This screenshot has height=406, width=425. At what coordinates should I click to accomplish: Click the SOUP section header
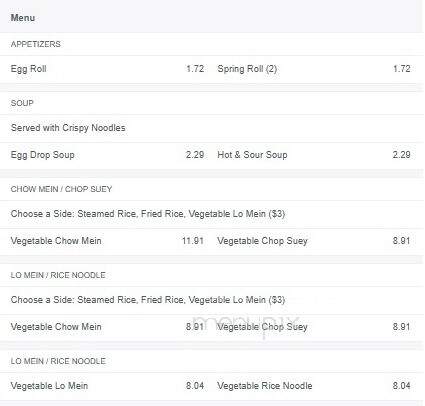click(22, 103)
